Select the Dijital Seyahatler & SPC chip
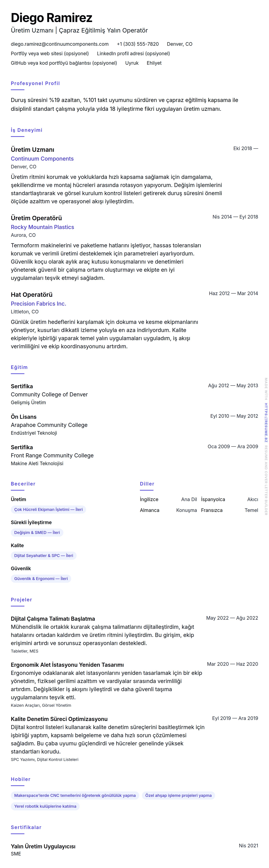Image resolution: width=269 pixels, height=868 pixels. (44, 556)
